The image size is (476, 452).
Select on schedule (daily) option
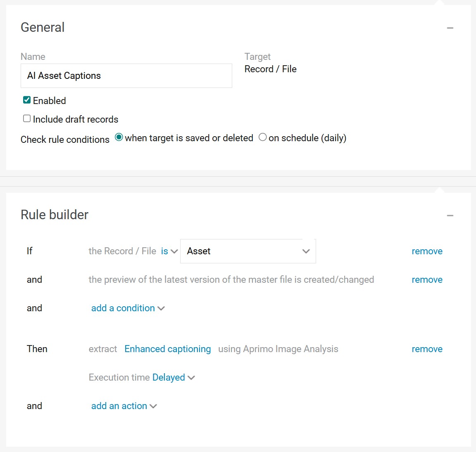point(262,137)
